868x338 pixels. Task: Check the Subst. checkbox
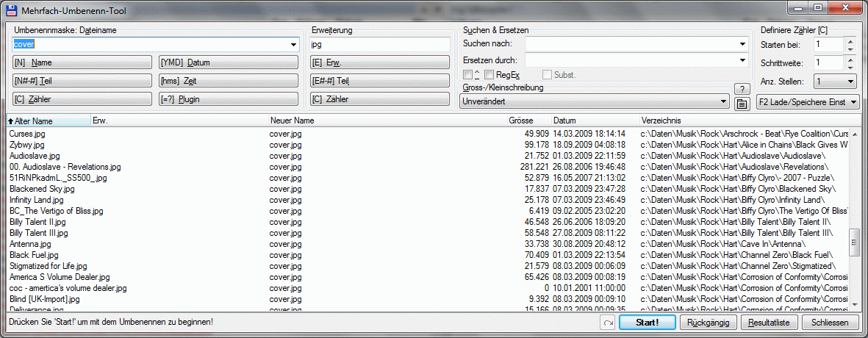pyautogui.click(x=548, y=75)
